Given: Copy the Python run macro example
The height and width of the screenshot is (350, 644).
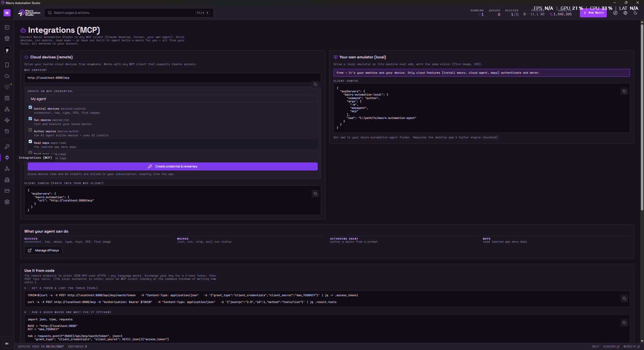Looking at the screenshot, I should pos(624,323).
